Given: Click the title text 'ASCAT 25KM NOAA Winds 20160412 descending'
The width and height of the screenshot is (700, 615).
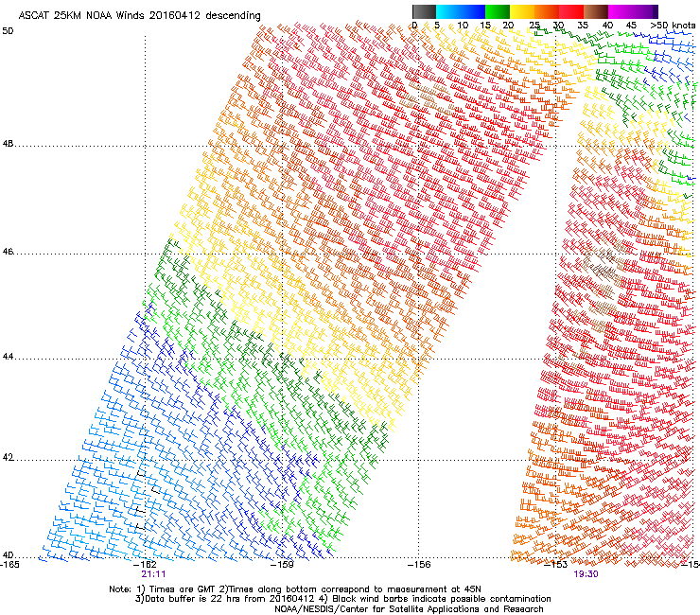Looking at the screenshot, I should [139, 16].
